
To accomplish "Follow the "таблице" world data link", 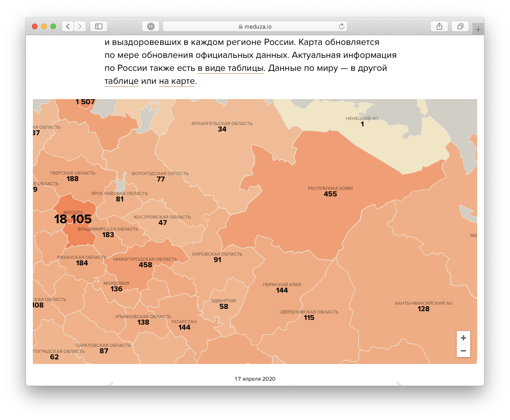I will tap(121, 81).
